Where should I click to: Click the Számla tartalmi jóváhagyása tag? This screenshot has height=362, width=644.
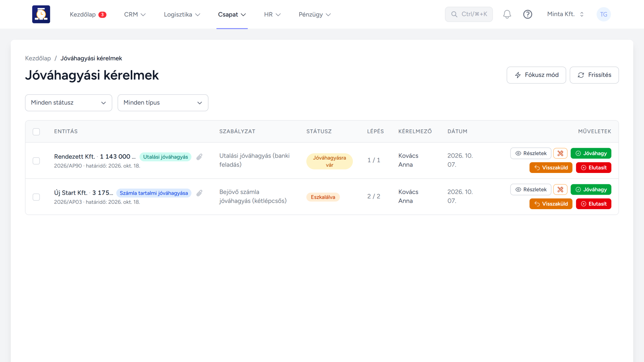pyautogui.click(x=154, y=193)
